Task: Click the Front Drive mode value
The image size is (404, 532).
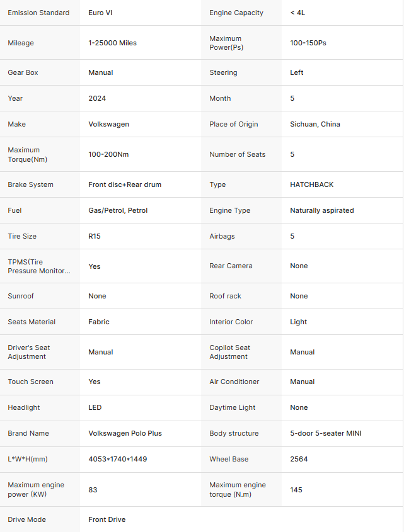Action: coord(107,519)
